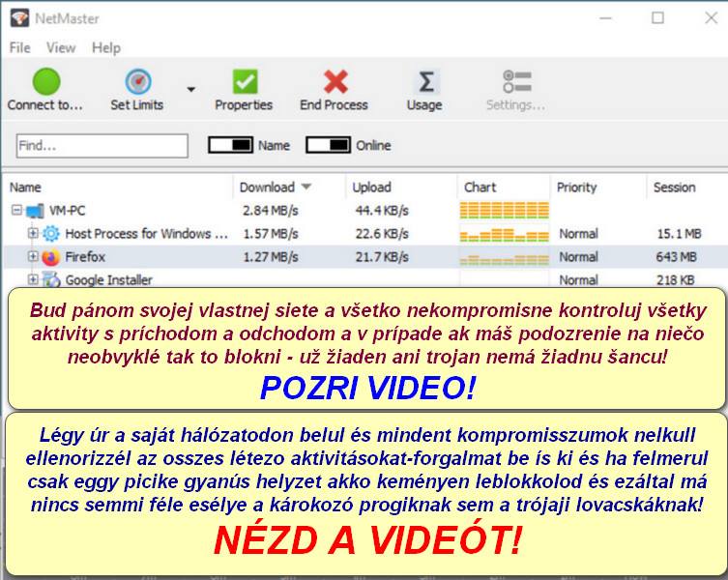Sort by the Name column header
The width and height of the screenshot is (728, 580).
(25, 188)
